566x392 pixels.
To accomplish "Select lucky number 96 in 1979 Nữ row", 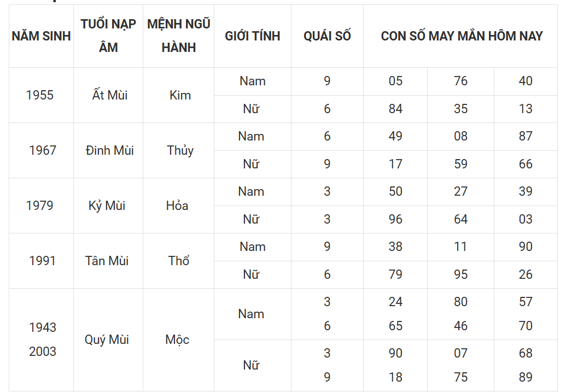I will coord(395,219).
